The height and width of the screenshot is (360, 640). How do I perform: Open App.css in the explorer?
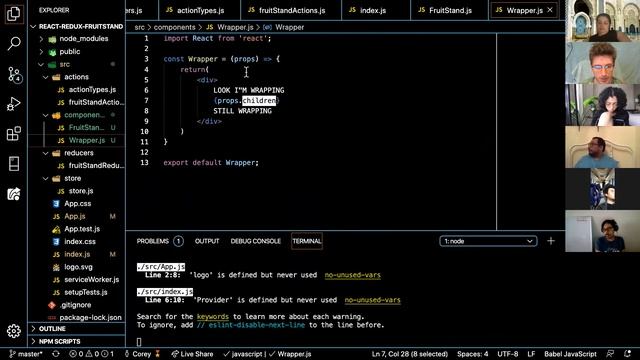click(77, 204)
